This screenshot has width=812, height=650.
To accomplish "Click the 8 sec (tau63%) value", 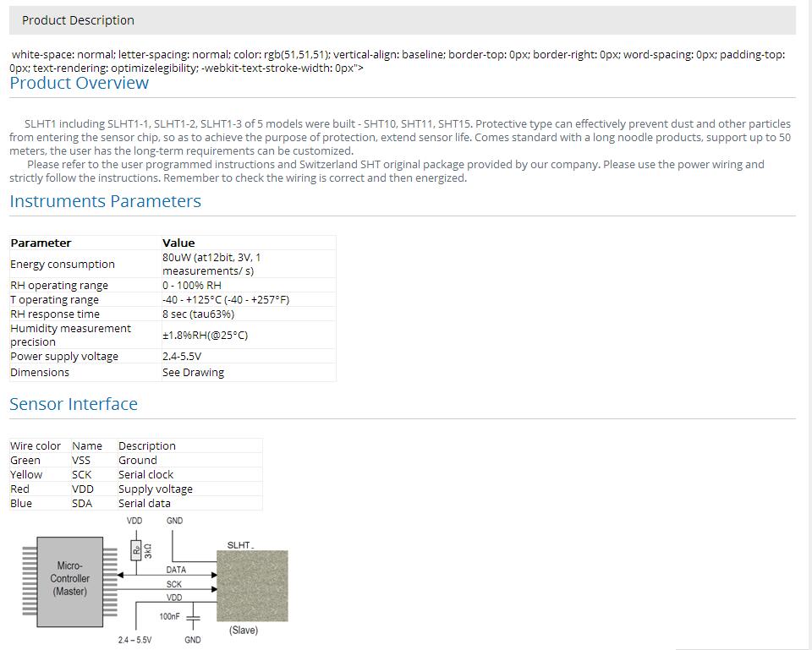I will [x=198, y=314].
